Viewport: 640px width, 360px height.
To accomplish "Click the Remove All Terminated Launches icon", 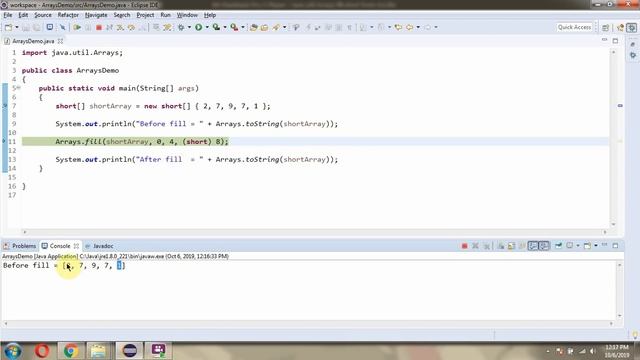I will pos(486,246).
